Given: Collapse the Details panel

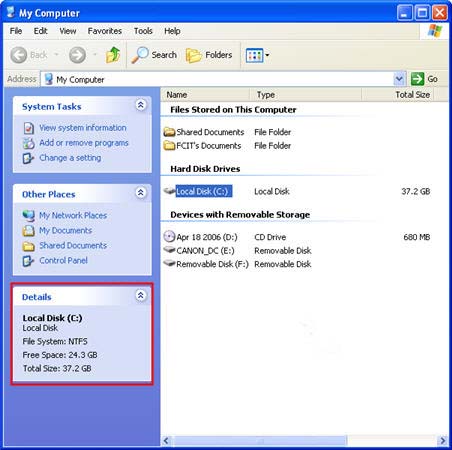Looking at the screenshot, I should (141, 295).
